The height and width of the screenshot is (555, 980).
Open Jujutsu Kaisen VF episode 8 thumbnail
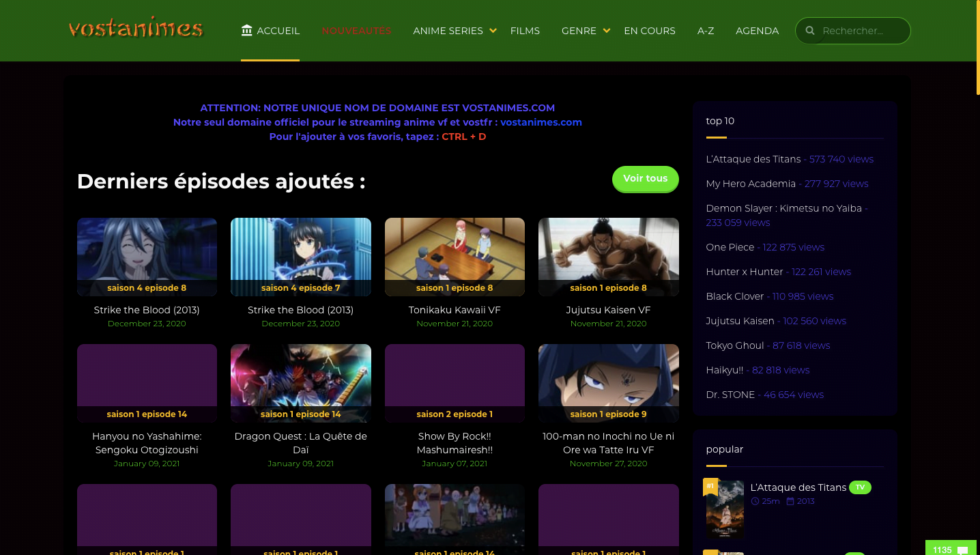(x=609, y=257)
